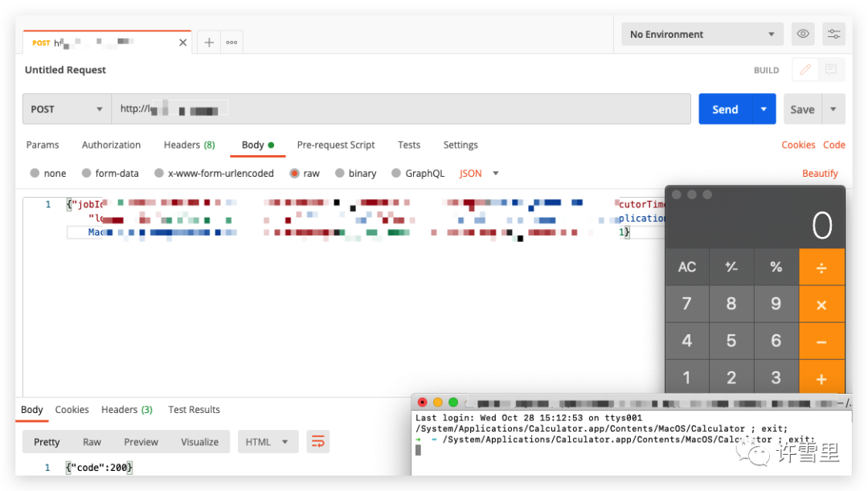The width and height of the screenshot is (868, 491).
Task: Click digit 6 on Calculator
Action: coord(776,341)
